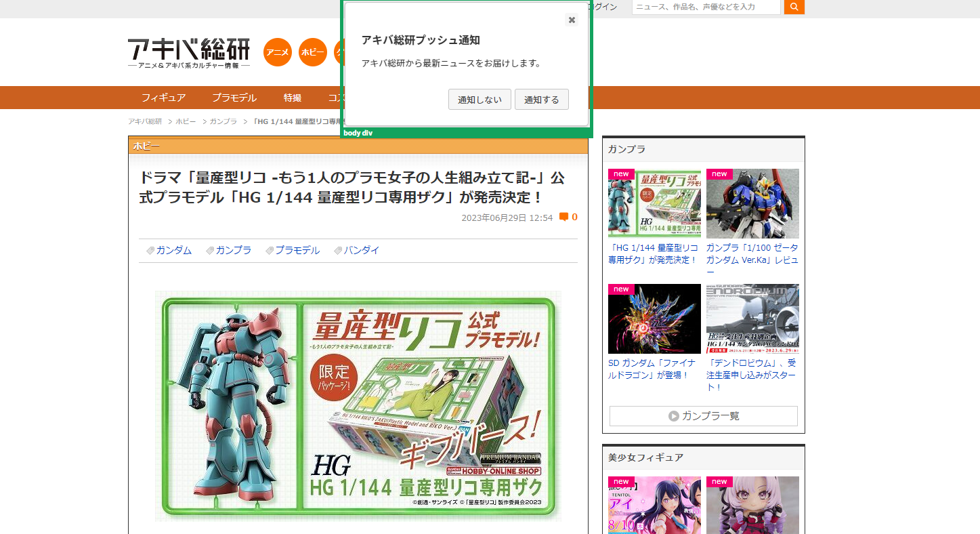Open the フィギュア navigation menu
This screenshot has height=534, width=980.
click(x=165, y=98)
